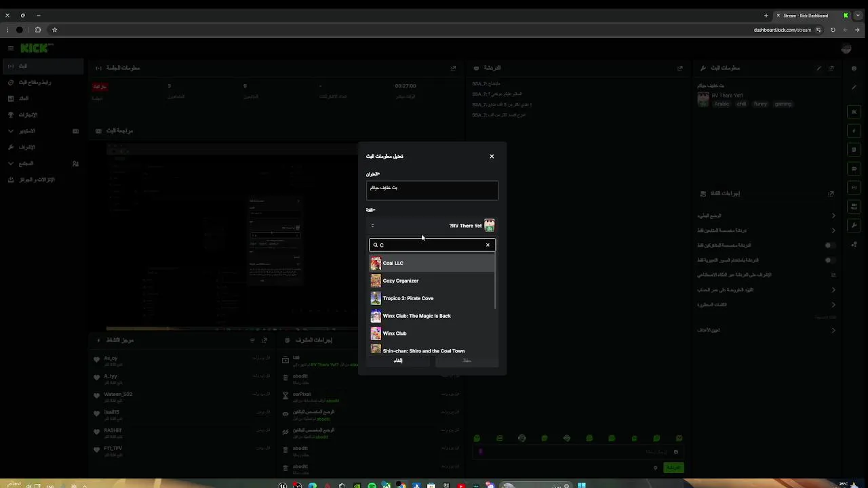Open the downloads and rewards sidebar item
This screenshot has height=488, width=868.
pos(42,180)
